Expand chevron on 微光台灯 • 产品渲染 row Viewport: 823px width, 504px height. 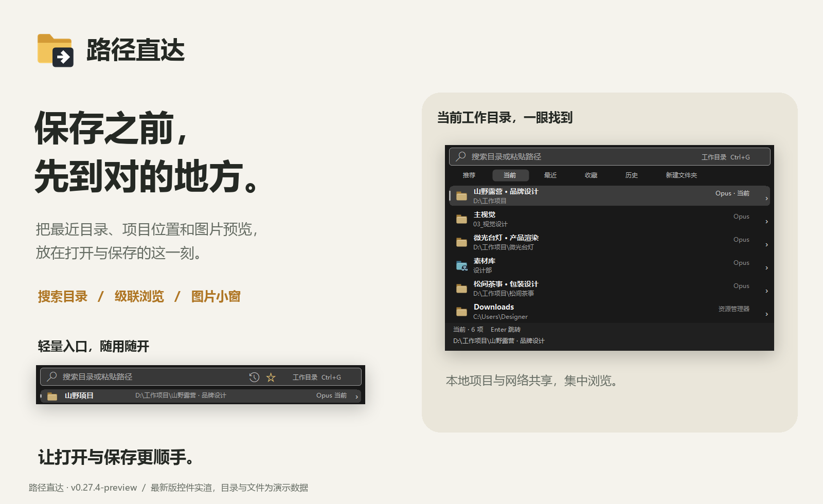(x=766, y=245)
